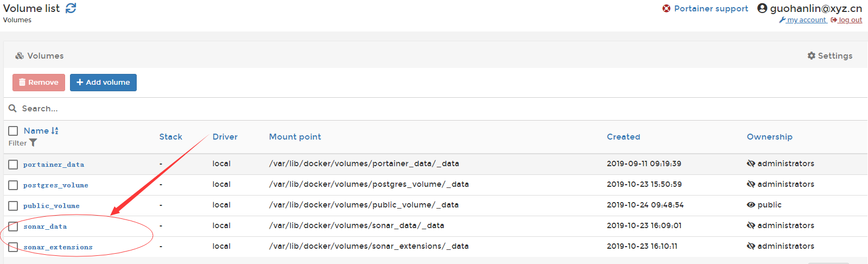
Task: Click the search magnifier icon
Action: coord(12,109)
